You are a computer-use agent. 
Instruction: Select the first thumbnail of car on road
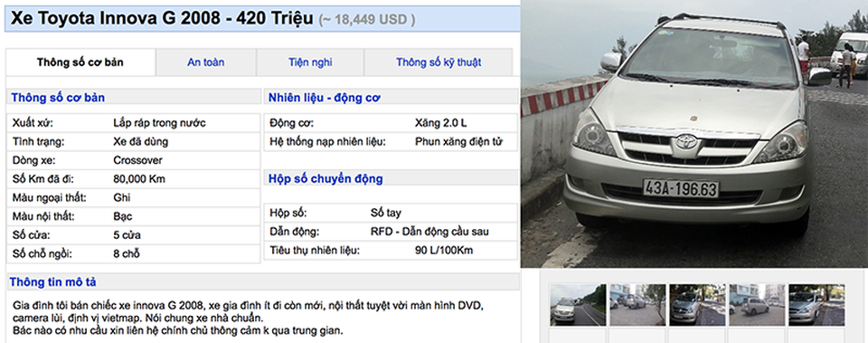578,305
